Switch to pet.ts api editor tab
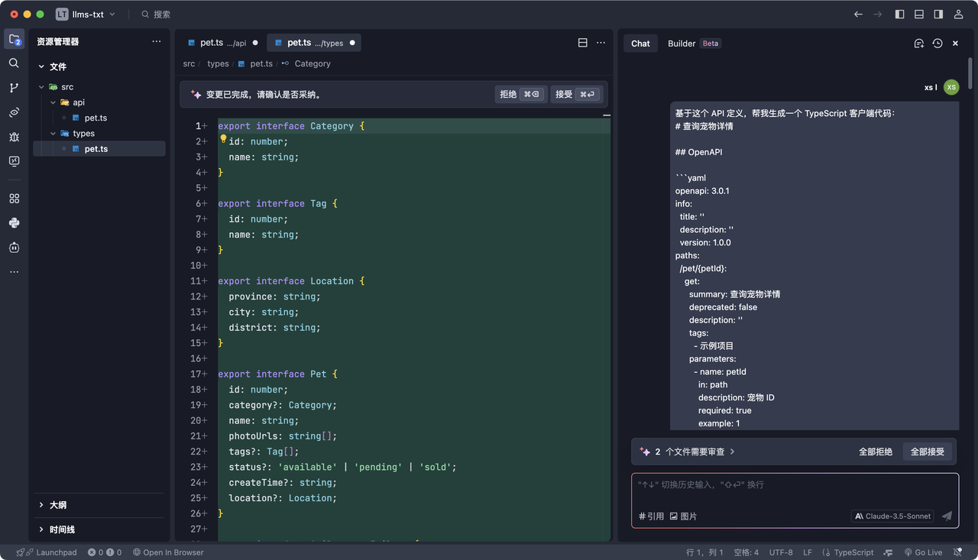 [x=222, y=43]
